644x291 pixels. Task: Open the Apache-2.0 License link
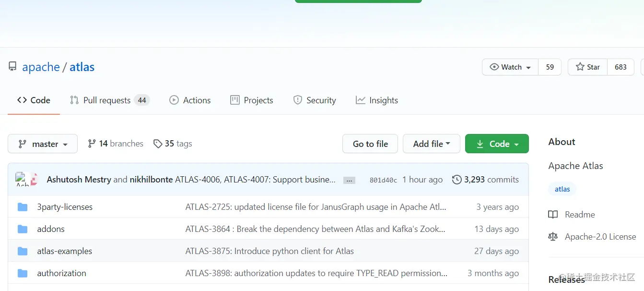coord(600,237)
